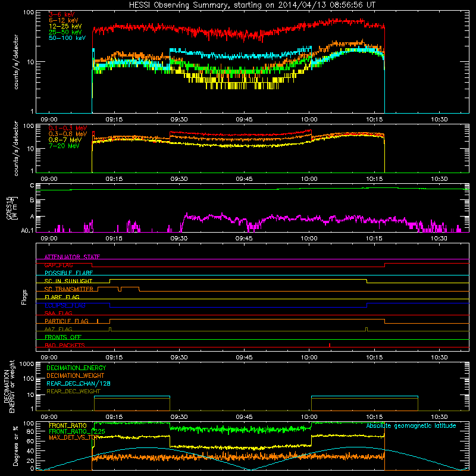Click the 0.1-0.3 MeV legend entry
476x476 pixels.
[68, 128]
